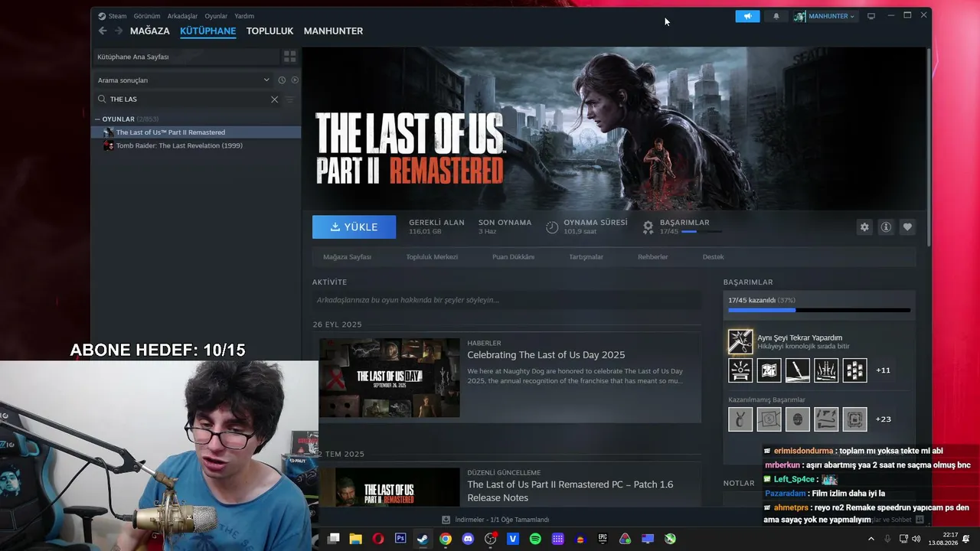Screen dimensions: 980x551
Task: Open the workbench achievement icon
Action: pos(740,370)
